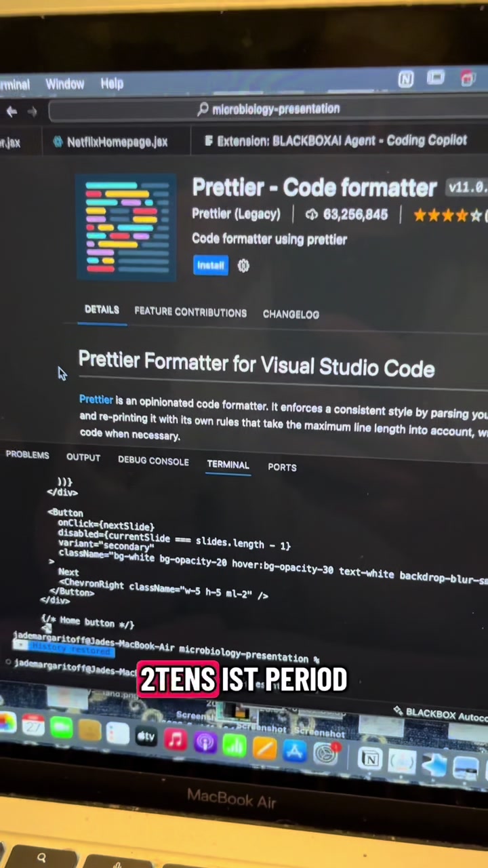Open the extension settings gear next to Install
The height and width of the screenshot is (868, 488).
pyautogui.click(x=243, y=266)
